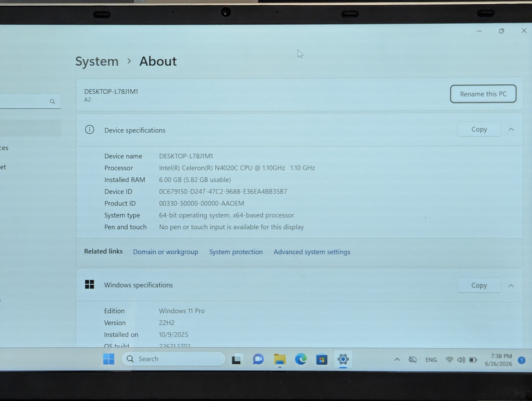Click the Wi-Fi network tray icon
Screen dimensions: 532x401
pyautogui.click(x=449, y=360)
